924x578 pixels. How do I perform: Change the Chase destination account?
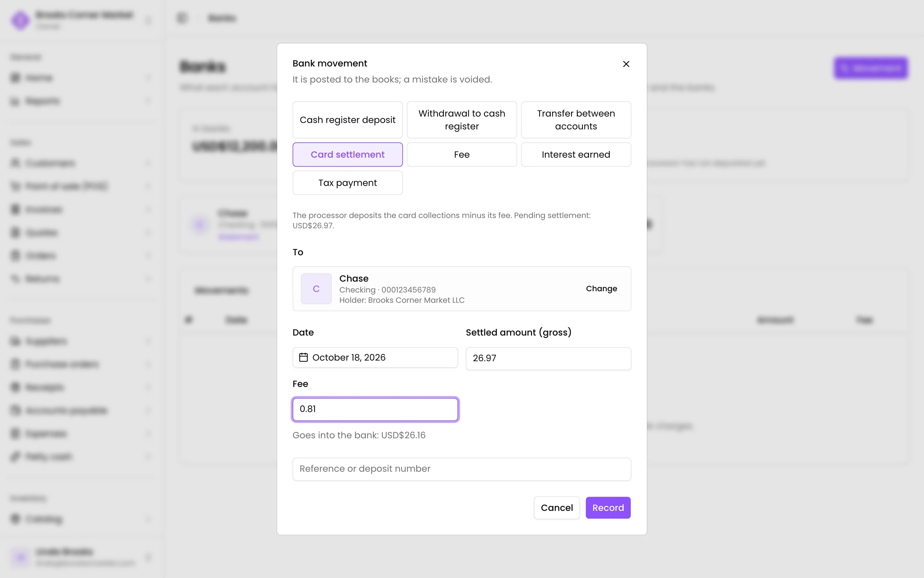click(601, 289)
